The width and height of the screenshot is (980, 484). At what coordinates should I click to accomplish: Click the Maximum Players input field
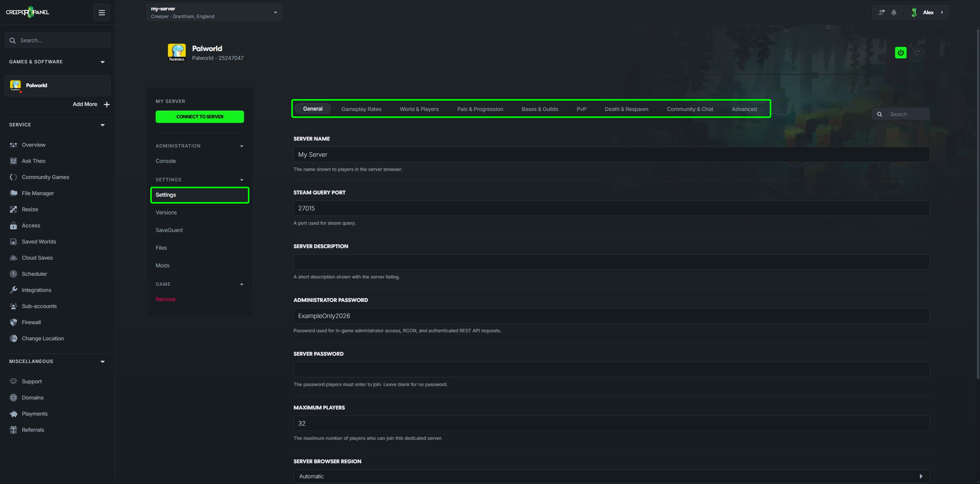[611, 423]
